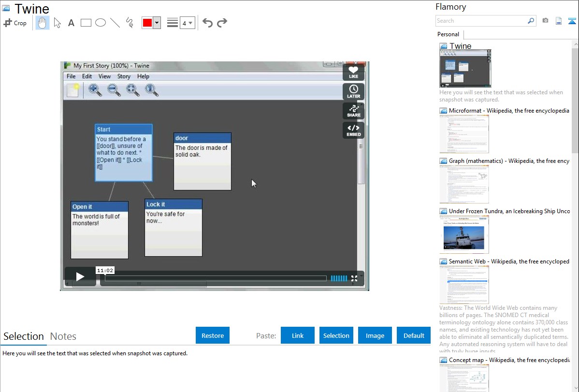Screen dimensions: 579x392
Task: Open the Graph (mathematics) snapshot thumbnail
Action: 464,184
